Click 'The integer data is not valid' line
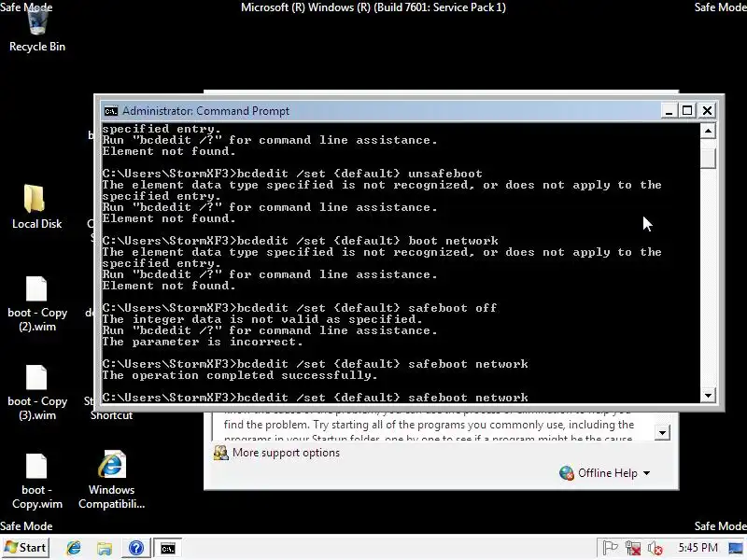 pyautogui.click(x=262, y=319)
